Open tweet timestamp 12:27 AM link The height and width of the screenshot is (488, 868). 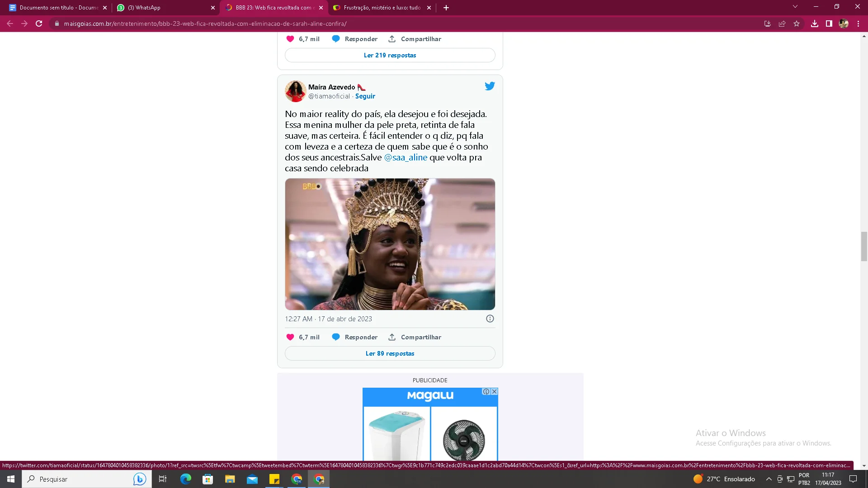click(329, 319)
